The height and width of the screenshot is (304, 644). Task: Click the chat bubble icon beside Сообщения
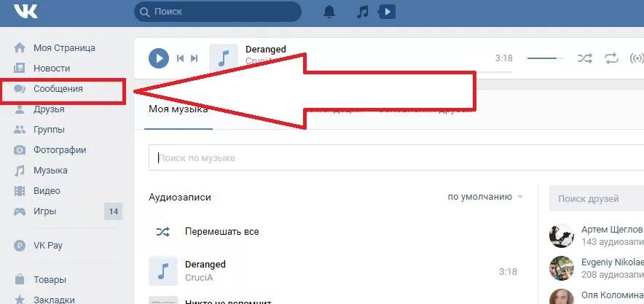tap(19, 89)
